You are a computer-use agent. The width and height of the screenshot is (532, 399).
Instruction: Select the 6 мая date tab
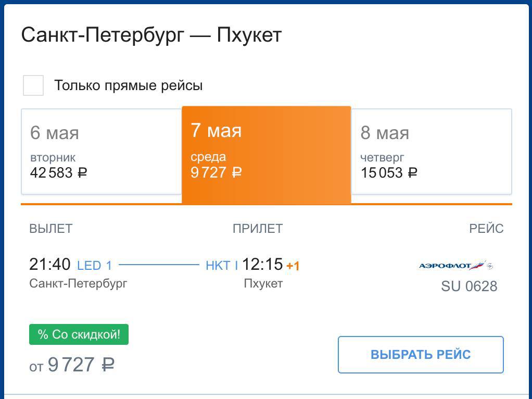tap(101, 151)
